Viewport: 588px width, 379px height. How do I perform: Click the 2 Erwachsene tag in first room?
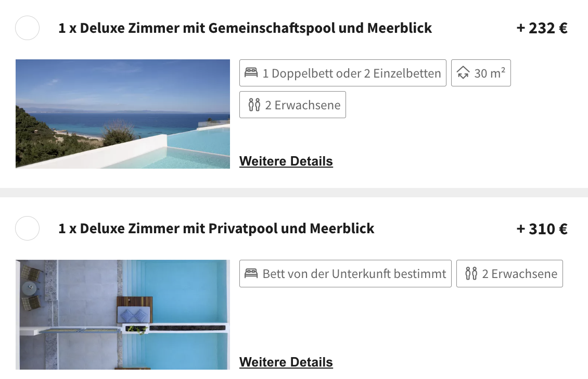pos(292,105)
